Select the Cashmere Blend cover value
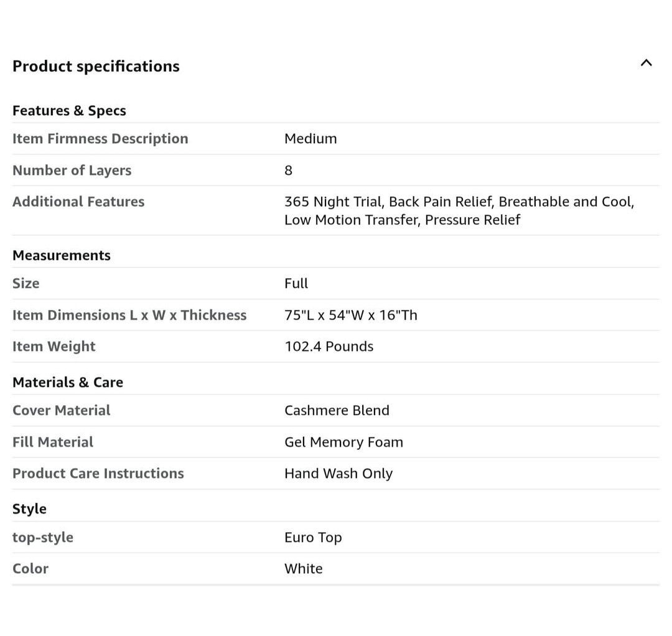The image size is (672, 636). (337, 411)
